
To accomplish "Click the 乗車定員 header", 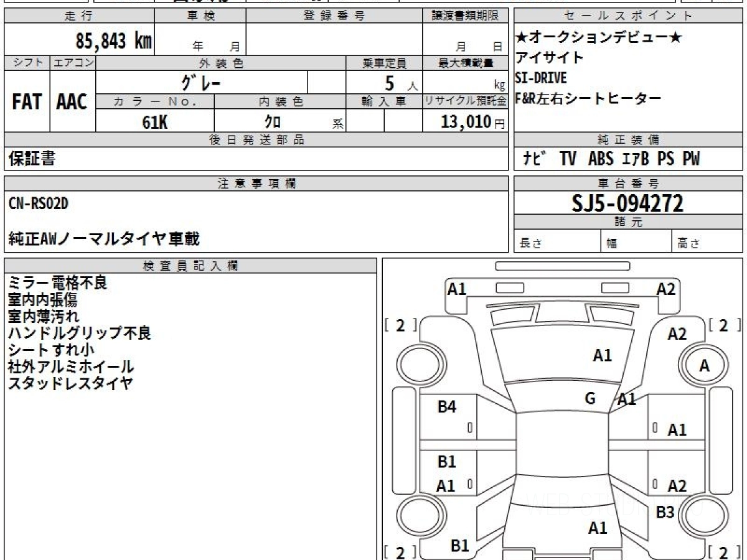I will pyautogui.click(x=384, y=63).
